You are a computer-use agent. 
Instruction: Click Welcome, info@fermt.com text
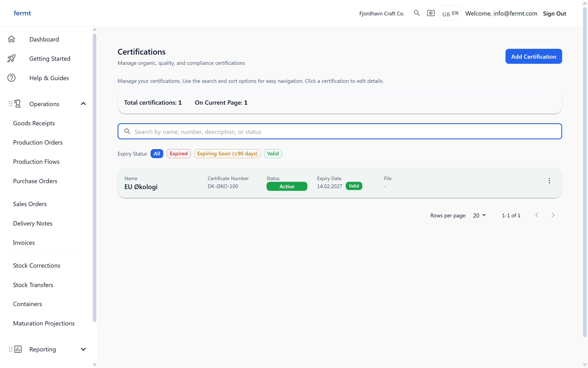(x=501, y=13)
